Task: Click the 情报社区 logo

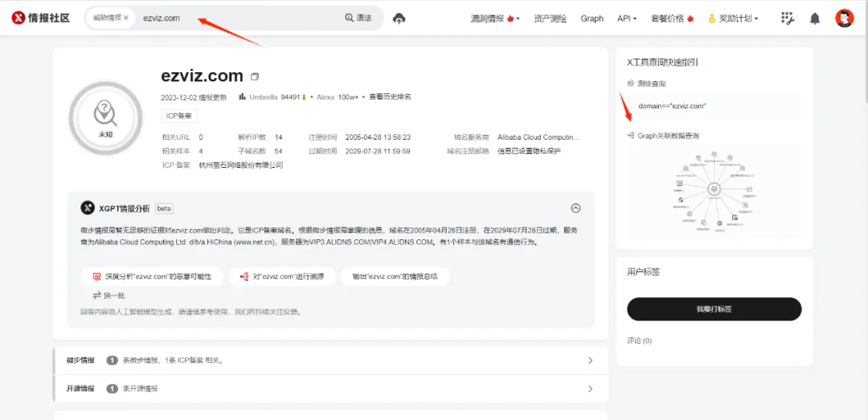Action: click(x=40, y=18)
